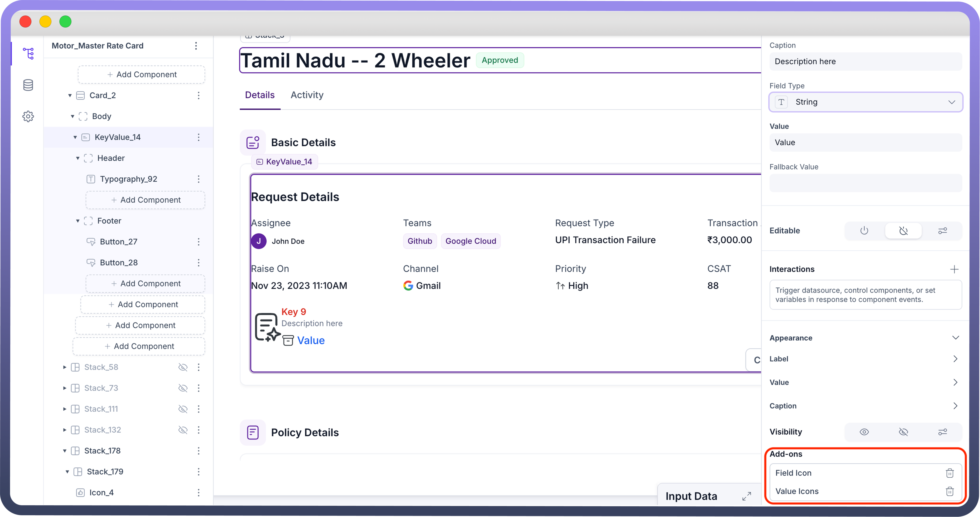980x517 pixels.
Task: Expand the Label appearance settings
Action: click(x=955, y=359)
